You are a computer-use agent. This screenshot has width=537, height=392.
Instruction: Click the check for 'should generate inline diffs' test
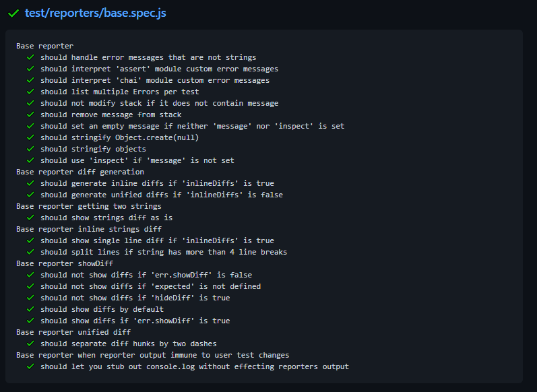tap(30, 183)
